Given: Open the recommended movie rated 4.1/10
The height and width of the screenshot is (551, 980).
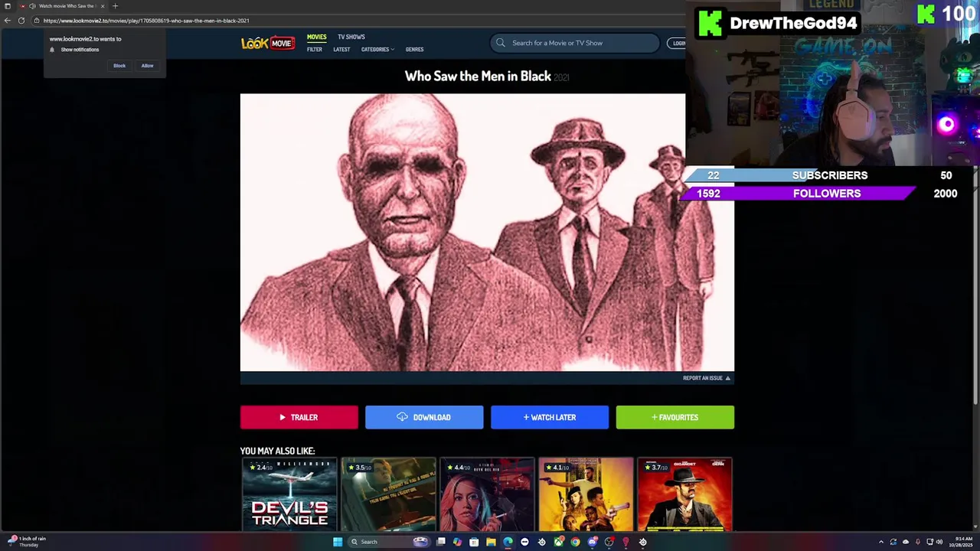Looking at the screenshot, I should (x=586, y=494).
